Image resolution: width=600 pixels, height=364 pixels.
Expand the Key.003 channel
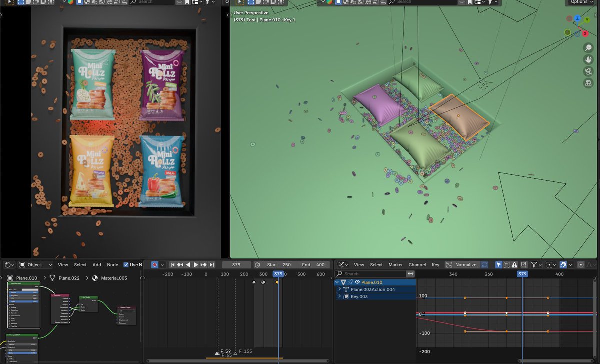point(340,296)
